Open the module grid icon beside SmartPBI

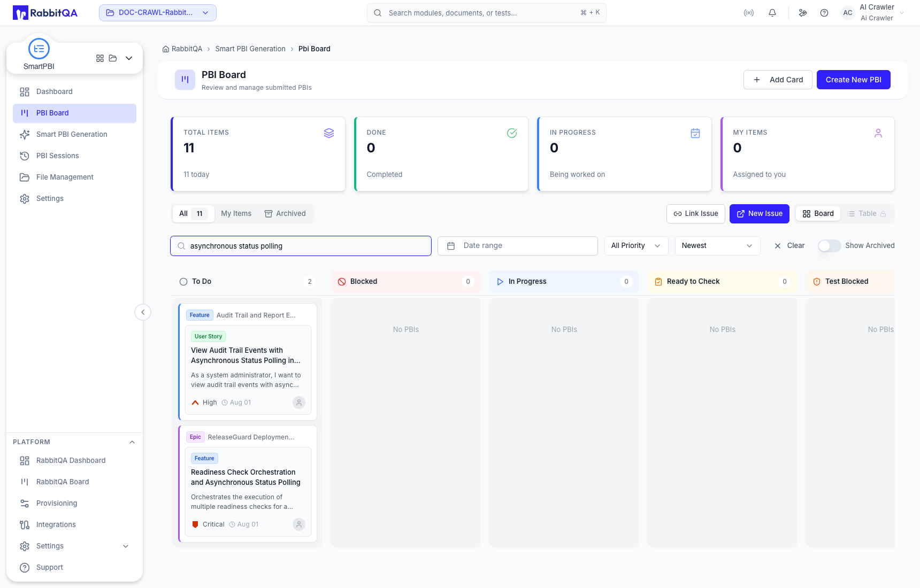[x=100, y=58]
